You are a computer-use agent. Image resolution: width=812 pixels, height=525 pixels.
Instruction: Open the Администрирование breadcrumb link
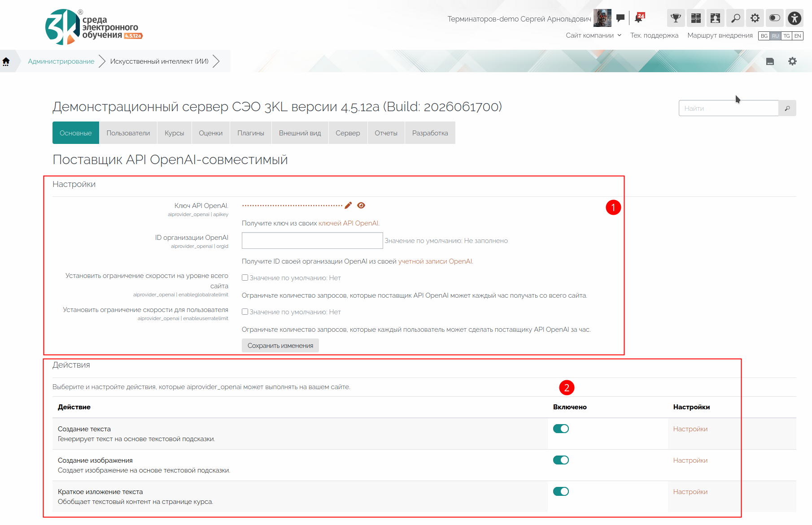[61, 61]
